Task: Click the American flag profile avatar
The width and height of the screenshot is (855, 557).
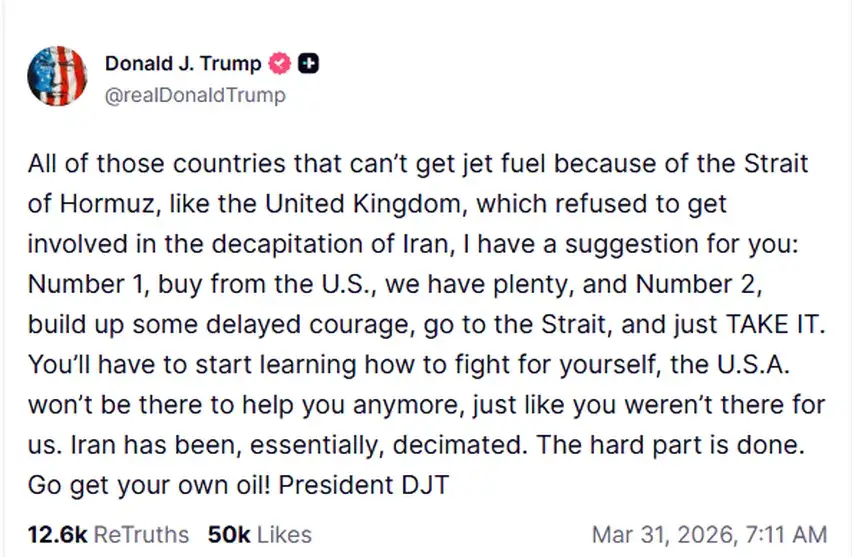Action: click(x=58, y=78)
